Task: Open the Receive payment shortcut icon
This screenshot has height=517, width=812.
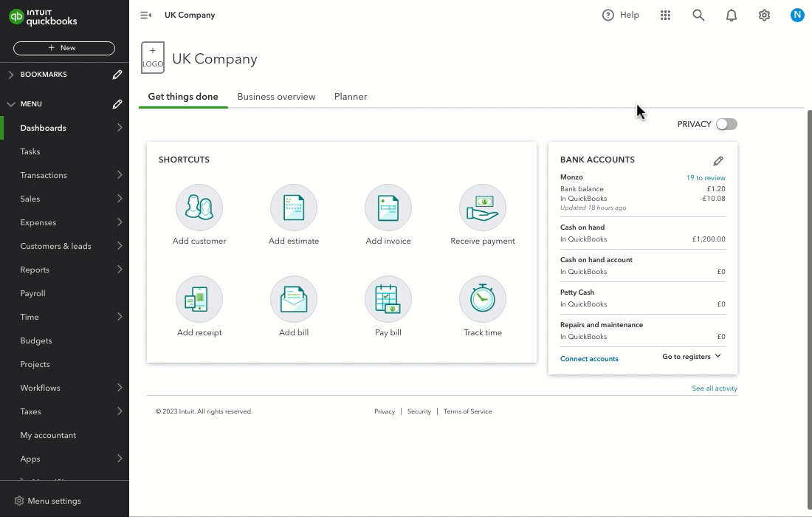Action: [483, 208]
